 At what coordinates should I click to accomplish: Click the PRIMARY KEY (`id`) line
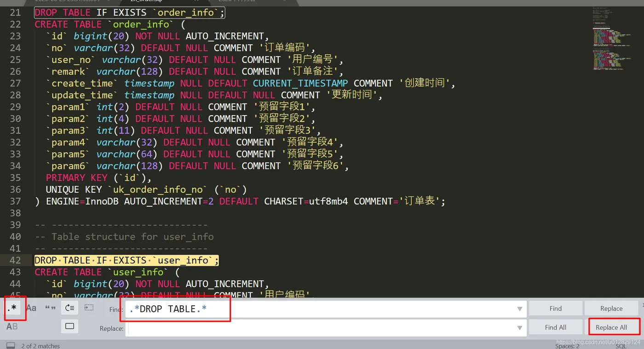pyautogui.click(x=98, y=178)
